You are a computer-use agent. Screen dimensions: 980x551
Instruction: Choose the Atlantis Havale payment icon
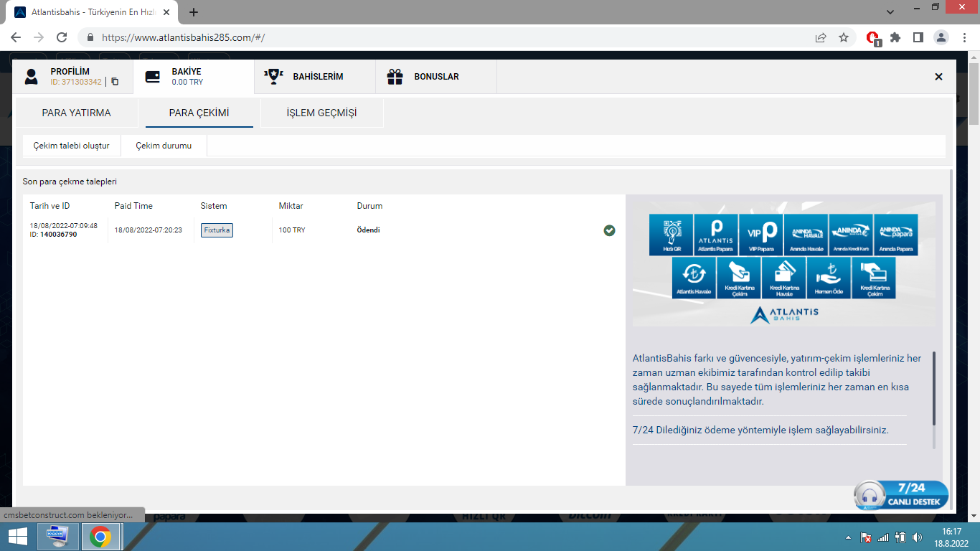(x=694, y=278)
